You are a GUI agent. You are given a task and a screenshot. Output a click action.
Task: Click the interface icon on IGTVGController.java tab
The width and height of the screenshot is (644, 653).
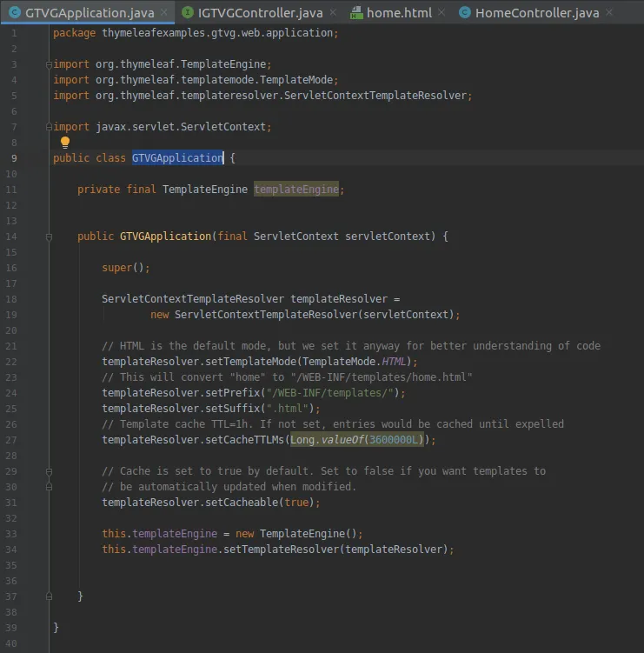(x=188, y=12)
